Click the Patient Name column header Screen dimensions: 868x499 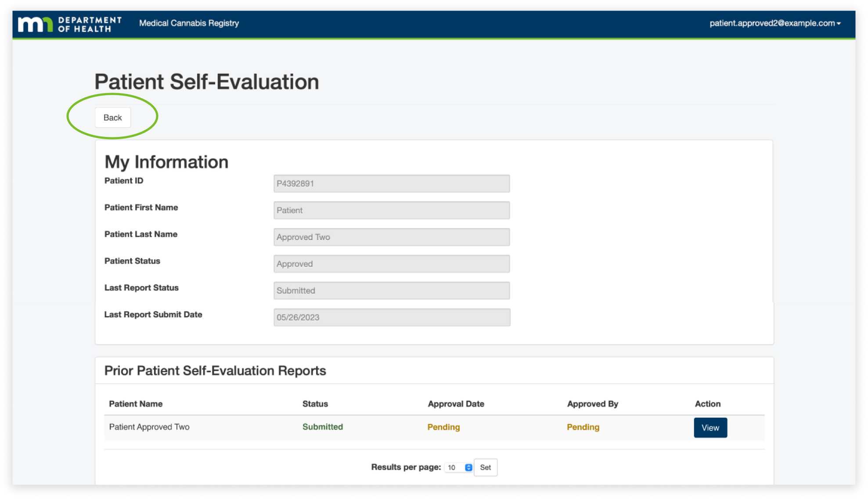point(136,404)
